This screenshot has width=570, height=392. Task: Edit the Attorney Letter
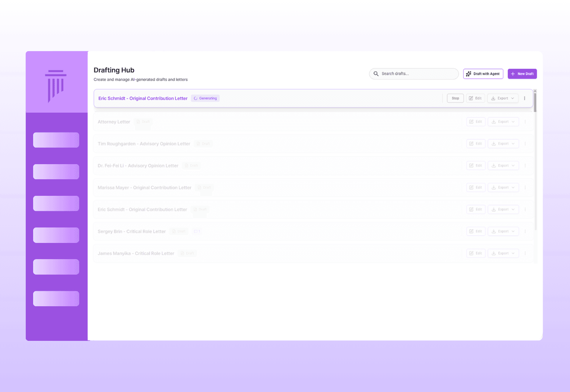(476, 122)
